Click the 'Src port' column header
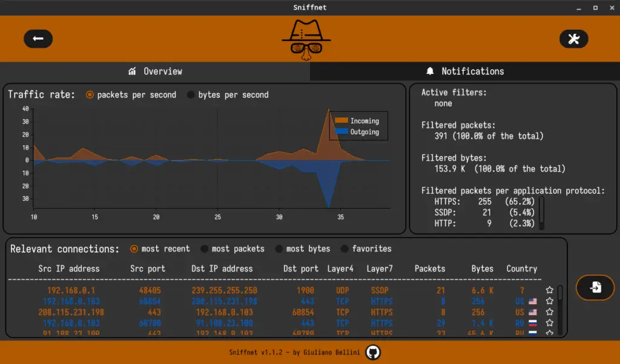Viewport: 620px width, 364px height. pos(148,269)
